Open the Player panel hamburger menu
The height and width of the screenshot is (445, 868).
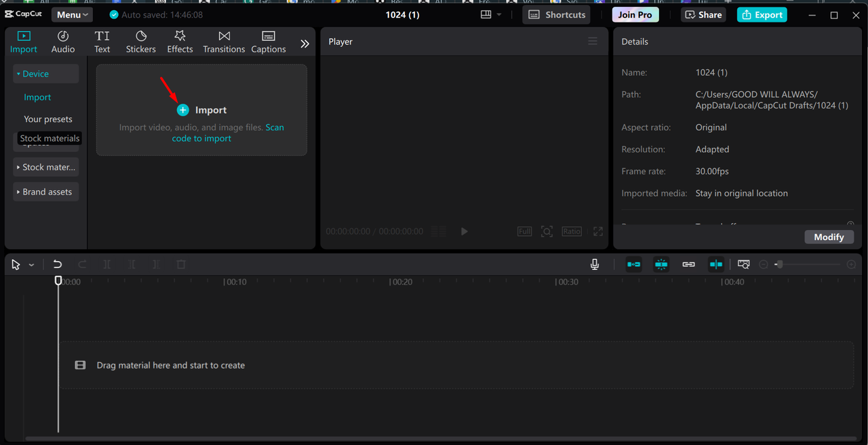pos(593,41)
